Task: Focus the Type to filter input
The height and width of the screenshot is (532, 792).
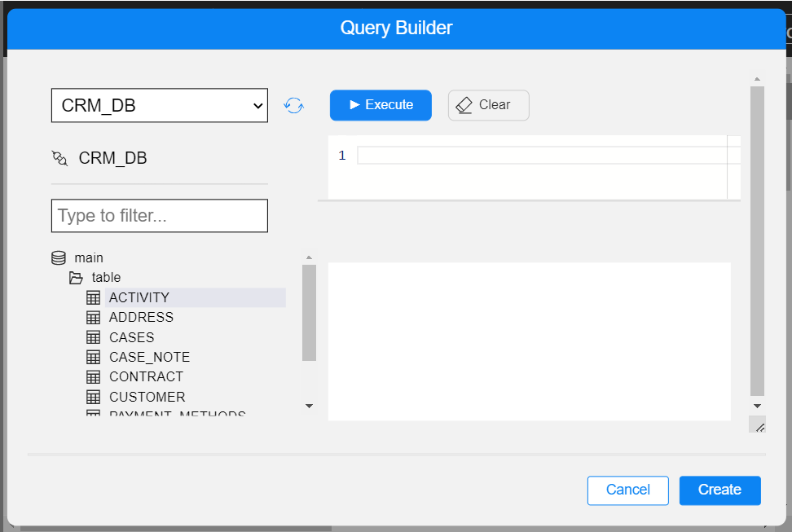Action: tap(160, 216)
